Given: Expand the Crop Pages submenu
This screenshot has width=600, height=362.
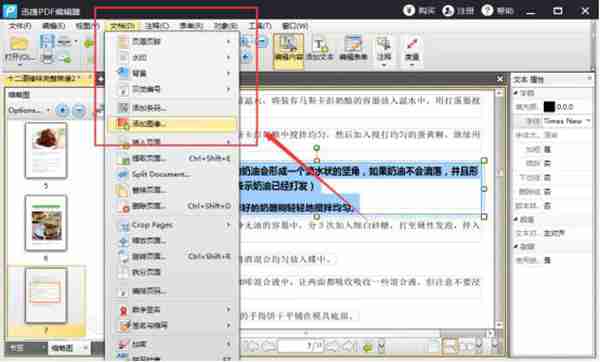Looking at the screenshot, I should pyautogui.click(x=172, y=225).
